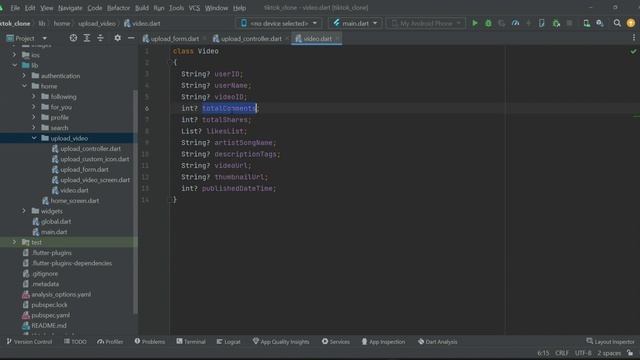Open the Flutter performance profiler icon
Screen dimensions: 640x360
[x=516, y=23]
